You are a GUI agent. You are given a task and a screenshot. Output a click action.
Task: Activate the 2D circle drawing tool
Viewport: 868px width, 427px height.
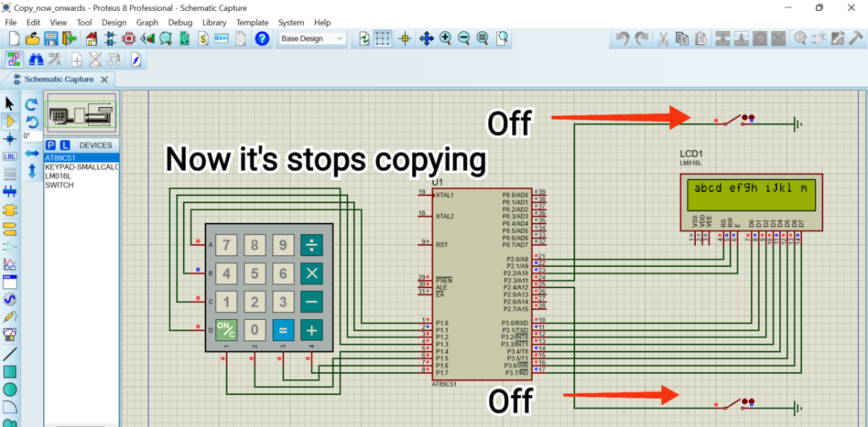tap(10, 389)
